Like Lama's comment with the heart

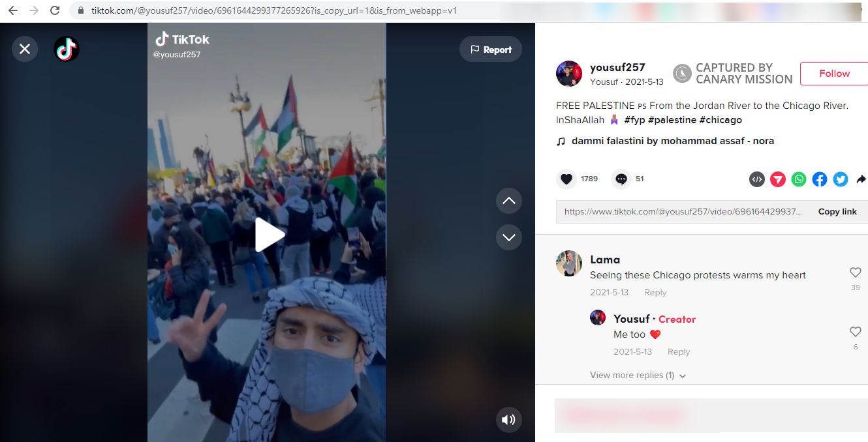(x=856, y=273)
